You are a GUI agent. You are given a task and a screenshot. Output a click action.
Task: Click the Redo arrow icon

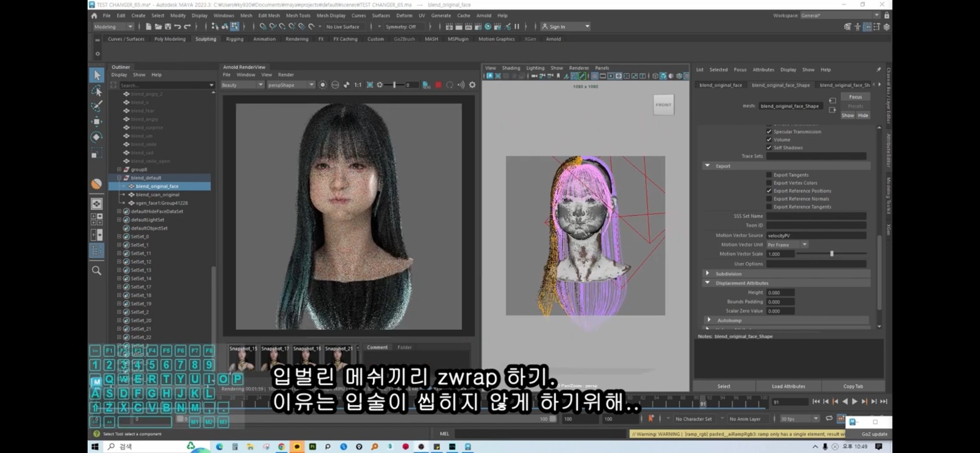click(x=187, y=26)
